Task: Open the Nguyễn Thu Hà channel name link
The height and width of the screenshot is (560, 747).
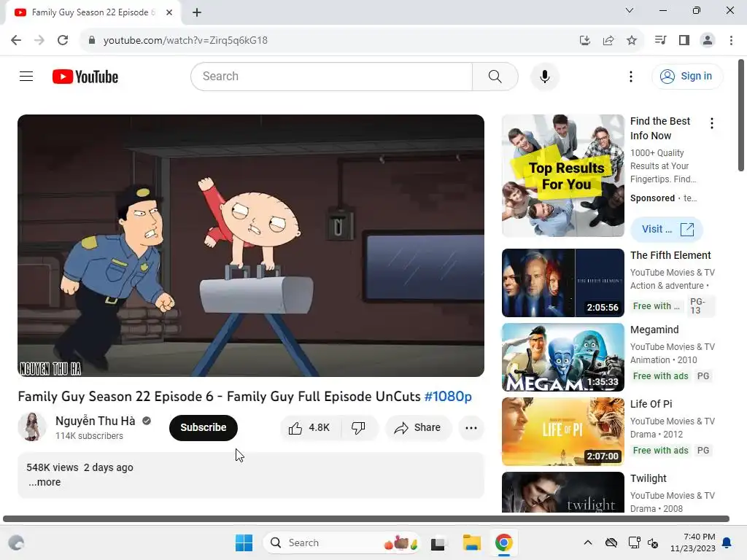Action: pos(96,421)
